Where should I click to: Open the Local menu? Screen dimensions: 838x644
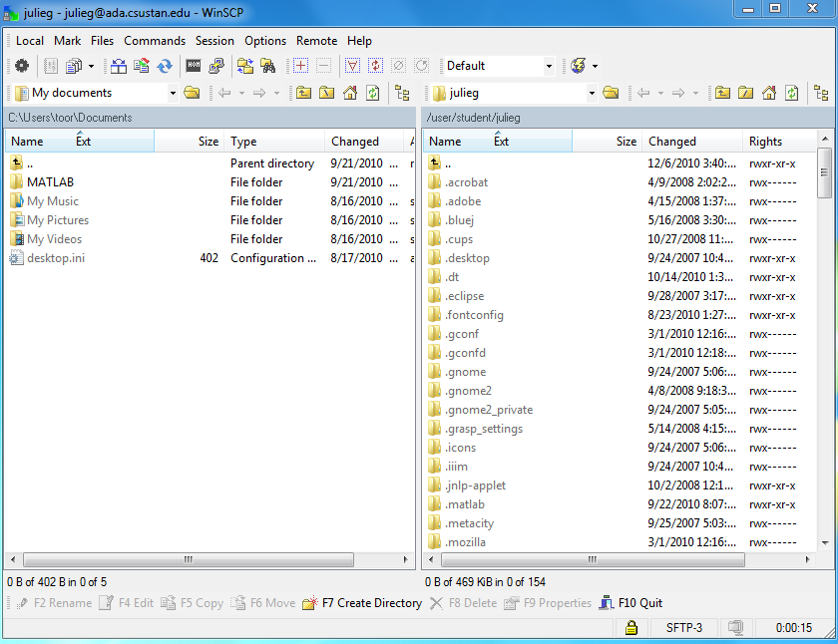(30, 41)
